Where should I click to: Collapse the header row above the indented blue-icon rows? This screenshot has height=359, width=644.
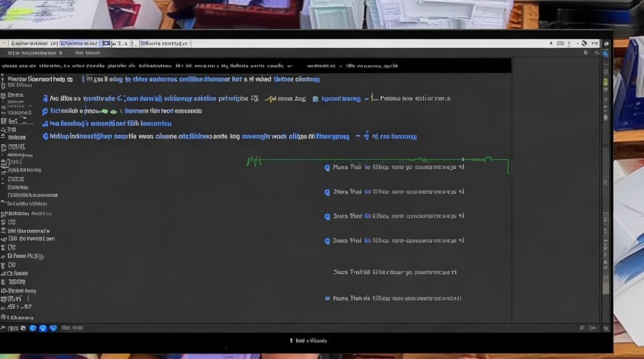click(4, 79)
